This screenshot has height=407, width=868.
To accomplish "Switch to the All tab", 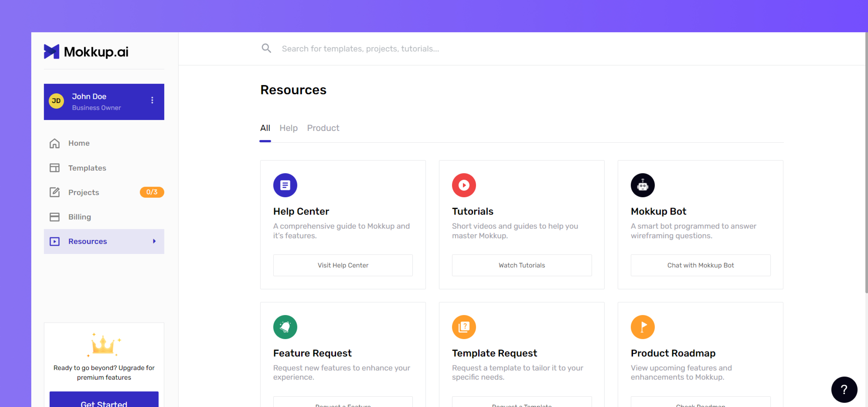I will [265, 128].
